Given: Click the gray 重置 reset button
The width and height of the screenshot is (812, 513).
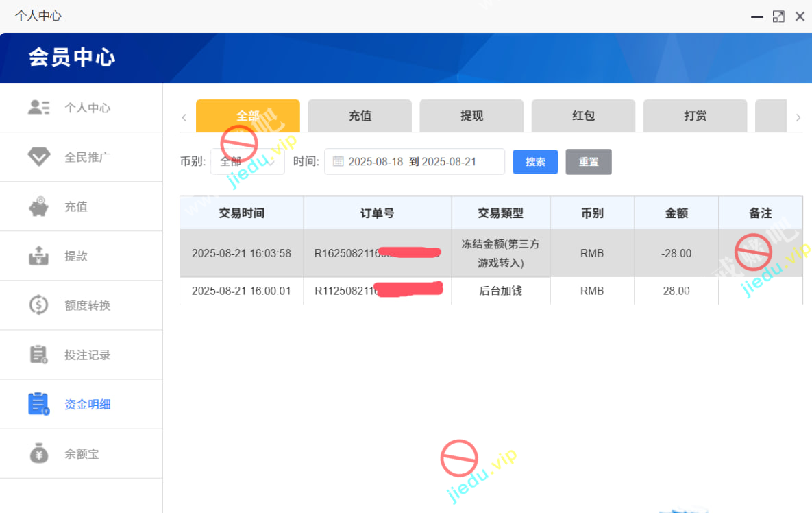Looking at the screenshot, I should coord(588,162).
